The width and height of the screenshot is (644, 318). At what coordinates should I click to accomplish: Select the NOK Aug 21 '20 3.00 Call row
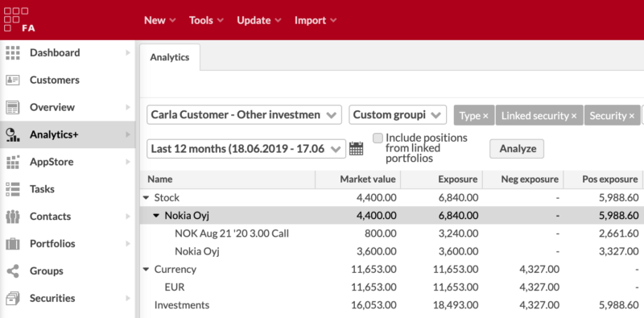click(391, 233)
